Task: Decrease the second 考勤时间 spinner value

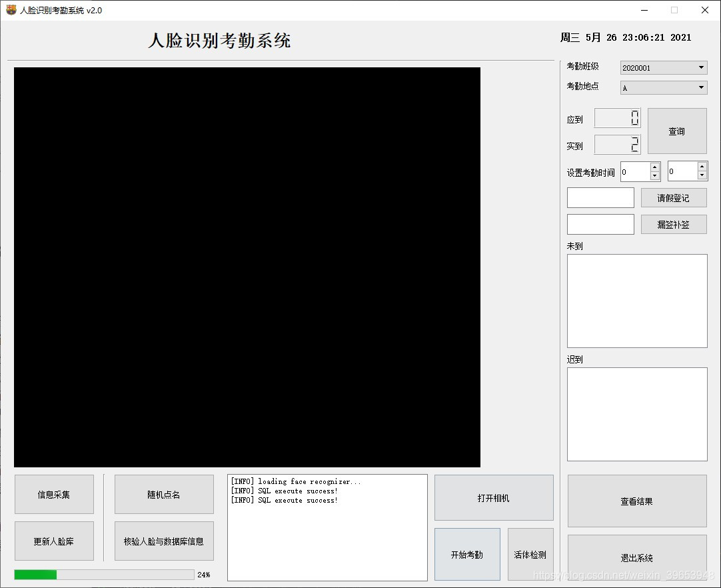Action: (x=702, y=175)
